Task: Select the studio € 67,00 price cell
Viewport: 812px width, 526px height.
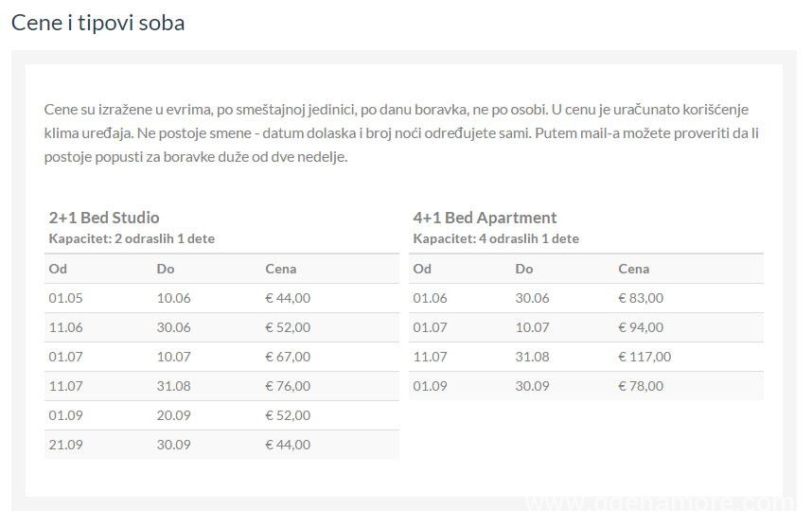Action: pos(288,357)
